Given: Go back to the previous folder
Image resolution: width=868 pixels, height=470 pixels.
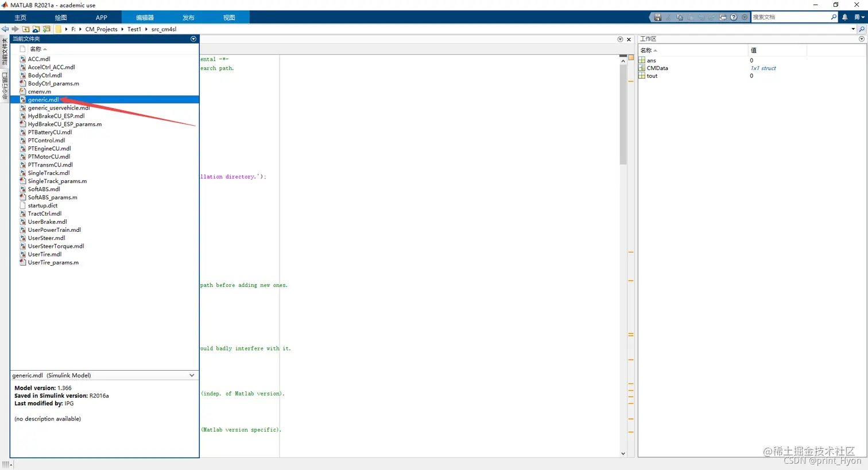Looking at the screenshot, I should point(5,29).
